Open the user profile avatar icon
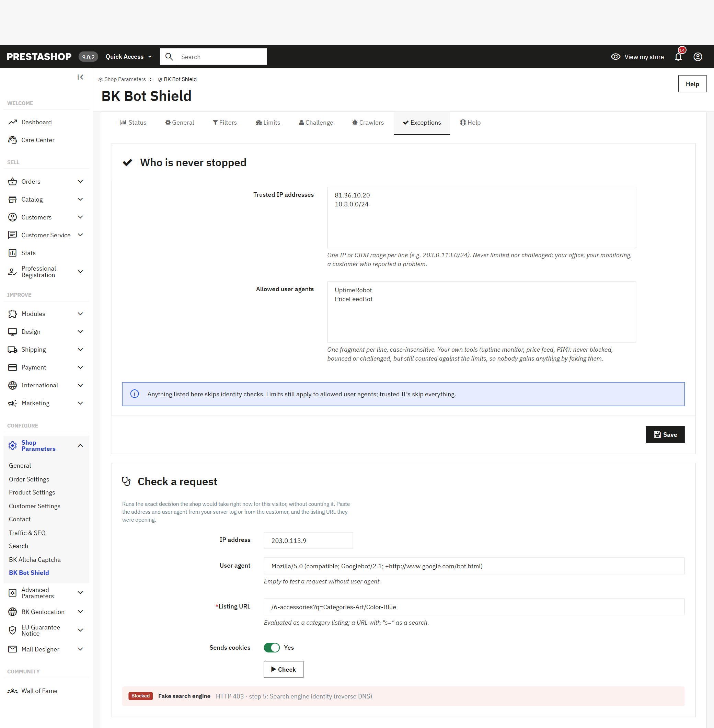The height and width of the screenshot is (728, 714). coord(698,57)
